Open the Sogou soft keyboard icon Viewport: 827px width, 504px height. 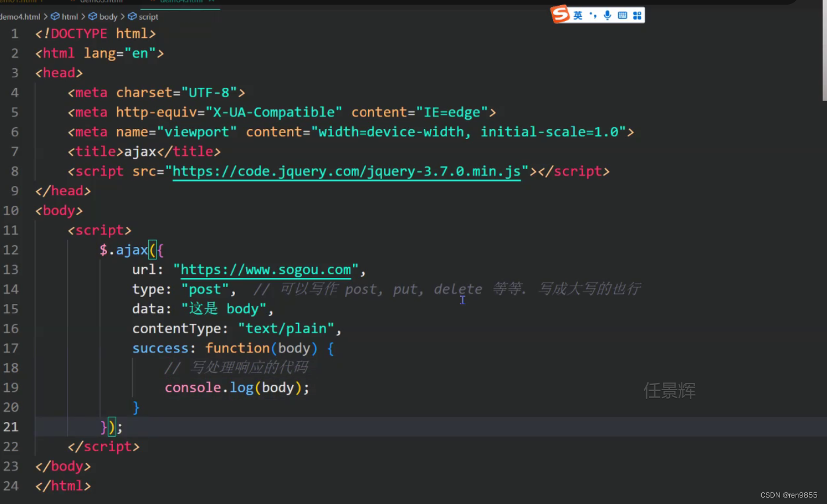[622, 15]
